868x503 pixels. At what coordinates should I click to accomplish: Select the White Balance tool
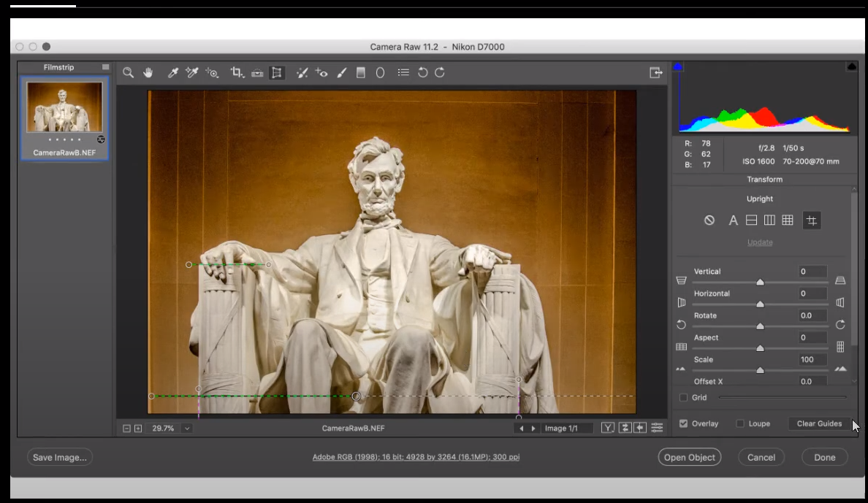click(x=172, y=72)
